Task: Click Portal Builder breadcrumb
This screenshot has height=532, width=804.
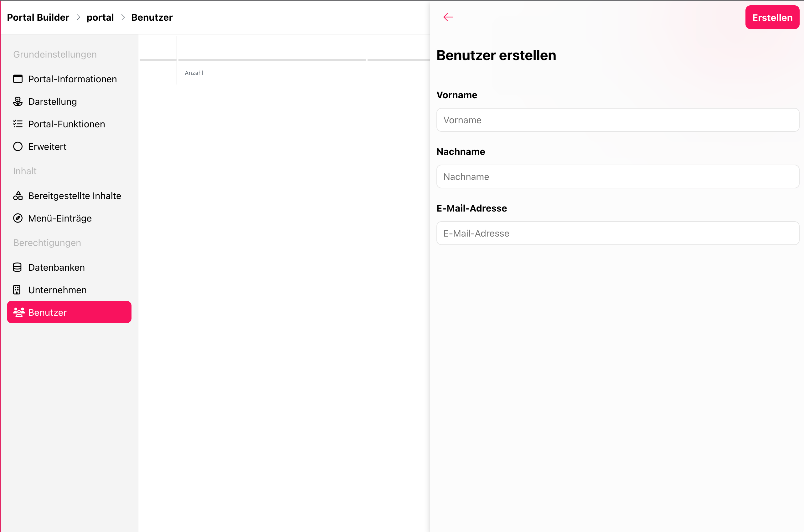Action: click(38, 17)
